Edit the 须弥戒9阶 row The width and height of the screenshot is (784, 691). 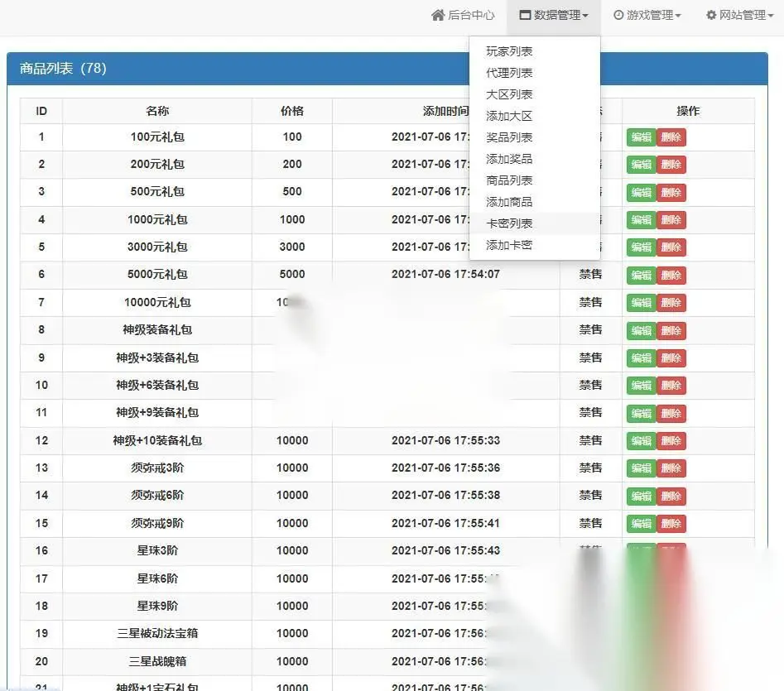tap(641, 524)
